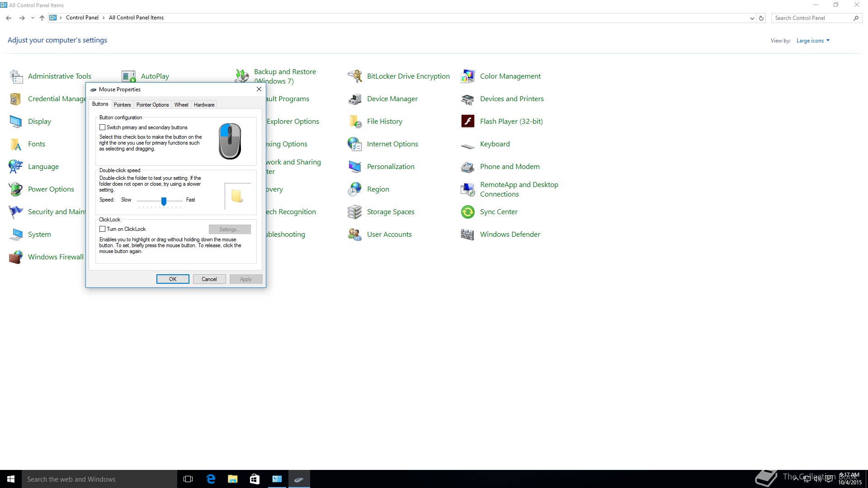Expand the recent locations arrow

tap(33, 18)
